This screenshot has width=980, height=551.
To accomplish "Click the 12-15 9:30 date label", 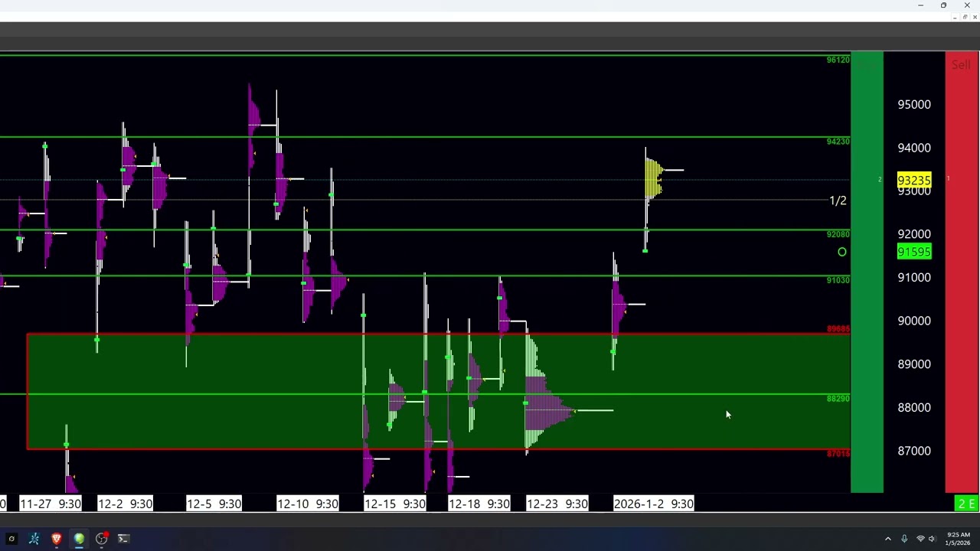I will pos(395,504).
